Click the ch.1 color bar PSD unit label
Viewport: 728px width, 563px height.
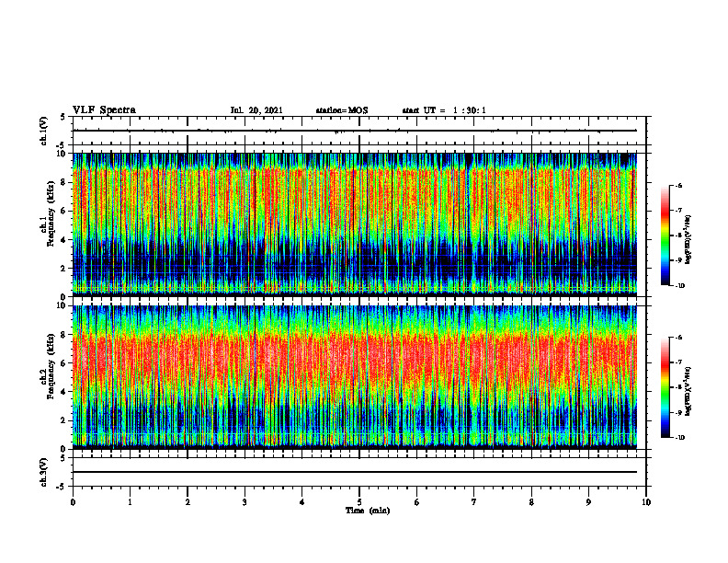click(688, 239)
